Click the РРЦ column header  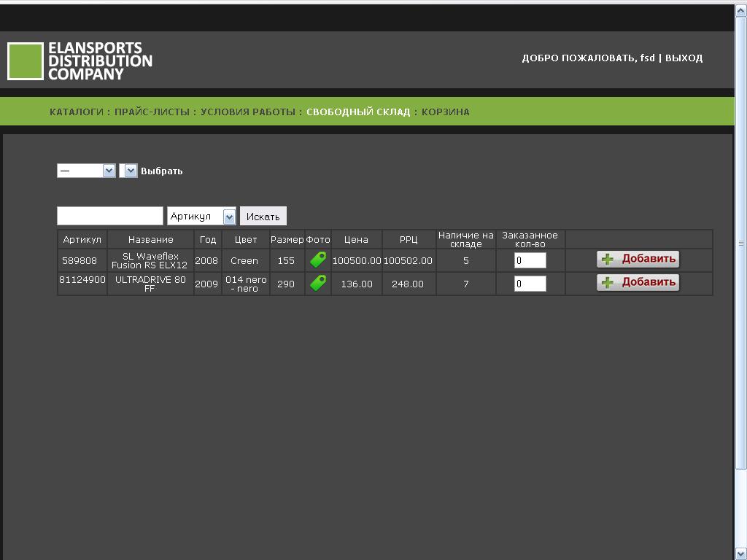(409, 239)
